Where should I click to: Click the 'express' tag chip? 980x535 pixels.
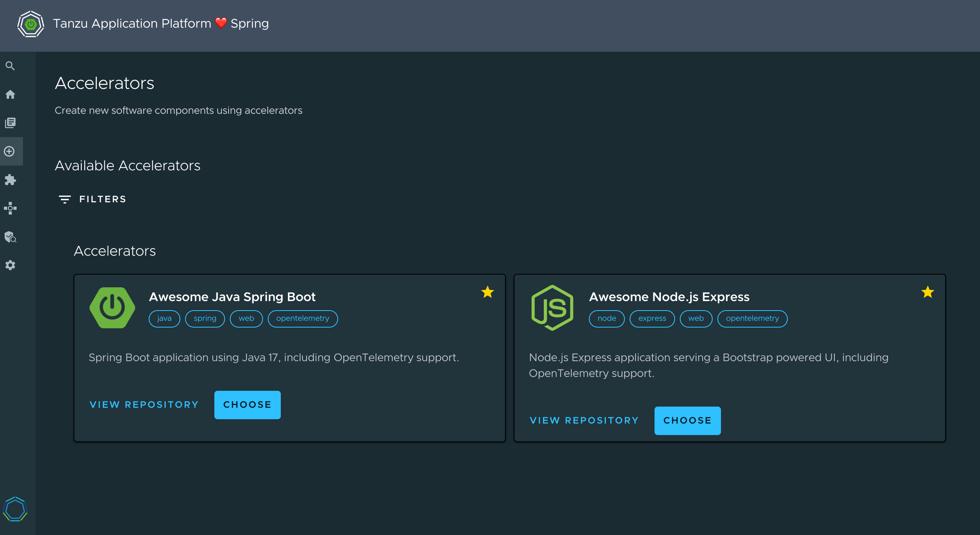point(652,318)
